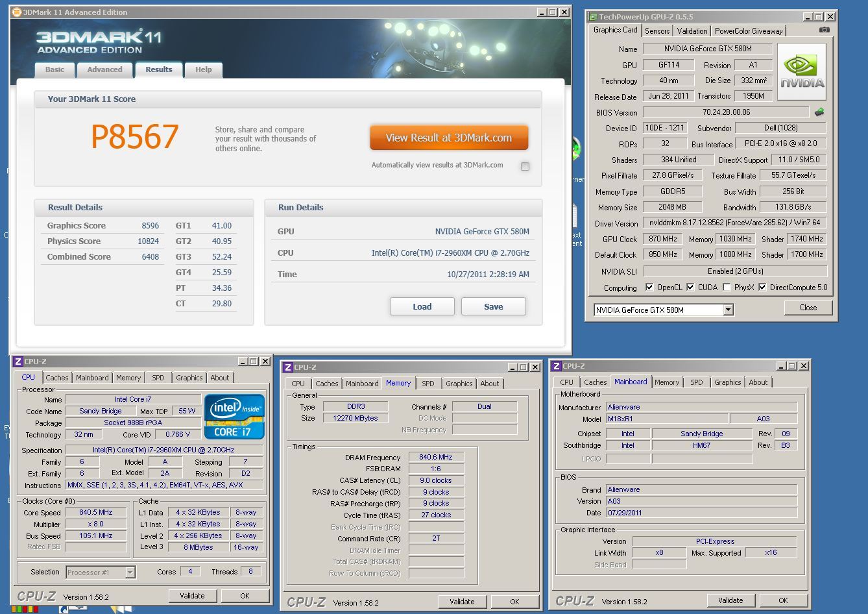Toggle the PhysX checkbox
Screen dimensions: 868x614
pos(727,287)
